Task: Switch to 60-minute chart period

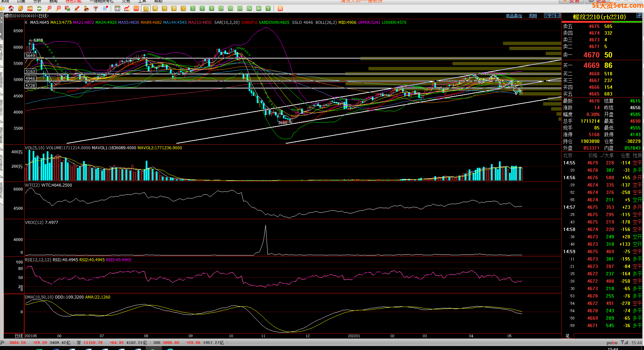Action: (x=240, y=8)
